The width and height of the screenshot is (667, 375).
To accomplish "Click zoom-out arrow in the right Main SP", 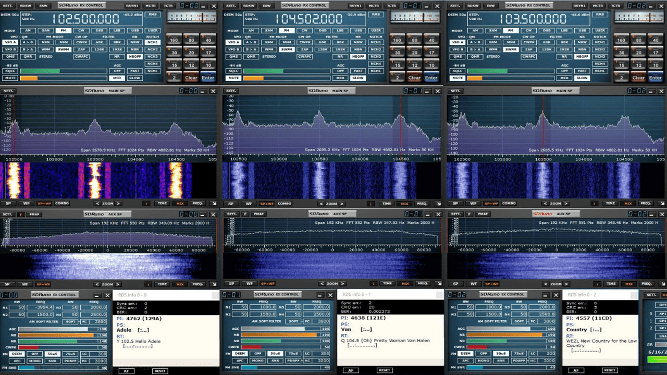I will pos(546,204).
